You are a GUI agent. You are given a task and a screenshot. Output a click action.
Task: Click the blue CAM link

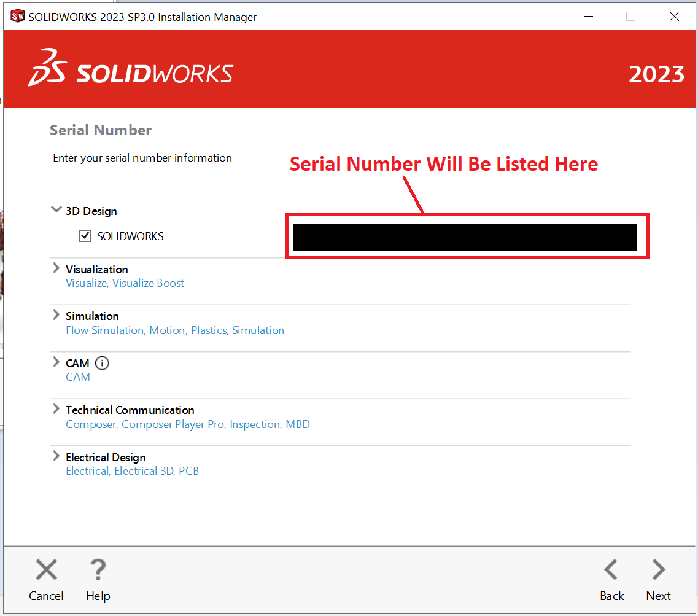point(78,377)
